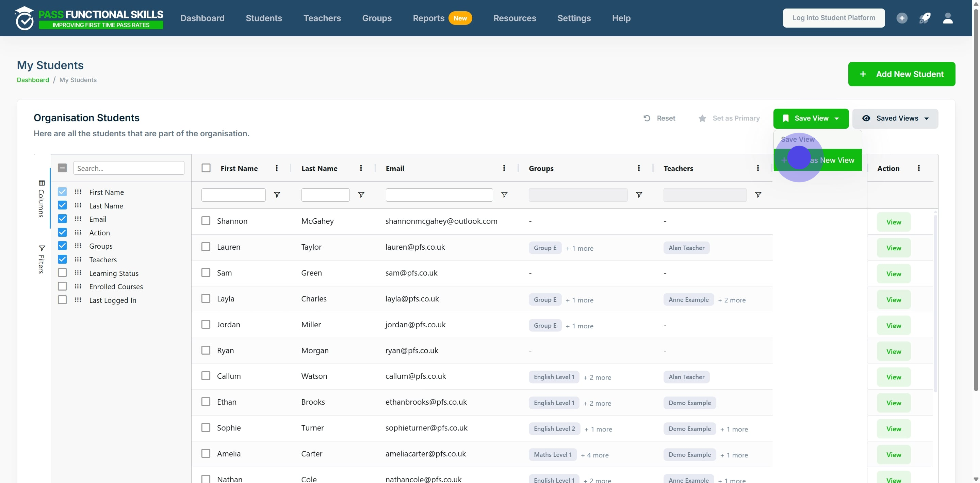Click the Set as Primary star icon
This screenshot has width=980, height=483.
[x=702, y=118]
